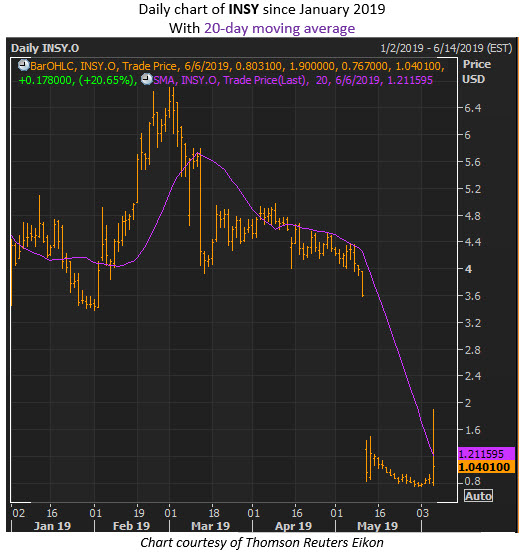Click the clock icon before SMA
This screenshot has width=521, height=558.
tap(147, 79)
